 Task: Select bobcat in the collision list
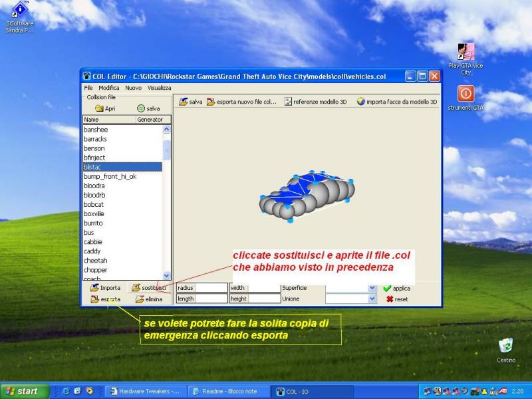[93, 205]
